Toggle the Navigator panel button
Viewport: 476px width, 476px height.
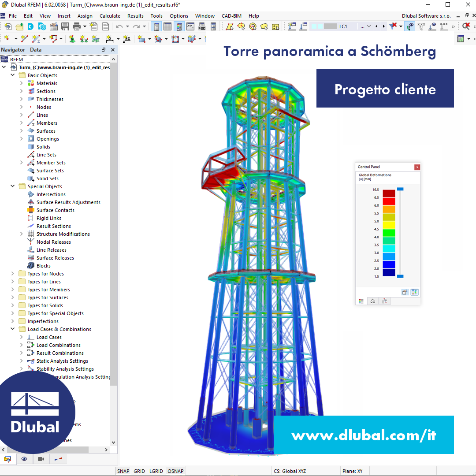pos(156,27)
